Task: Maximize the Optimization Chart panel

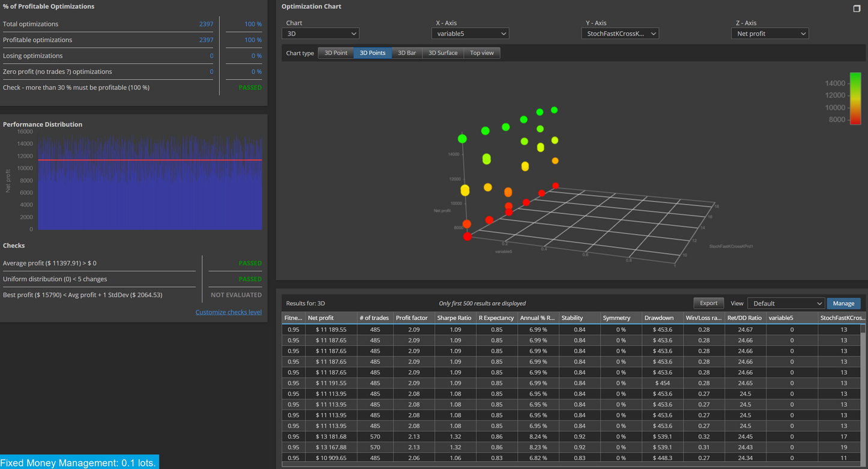Action: pos(857,8)
